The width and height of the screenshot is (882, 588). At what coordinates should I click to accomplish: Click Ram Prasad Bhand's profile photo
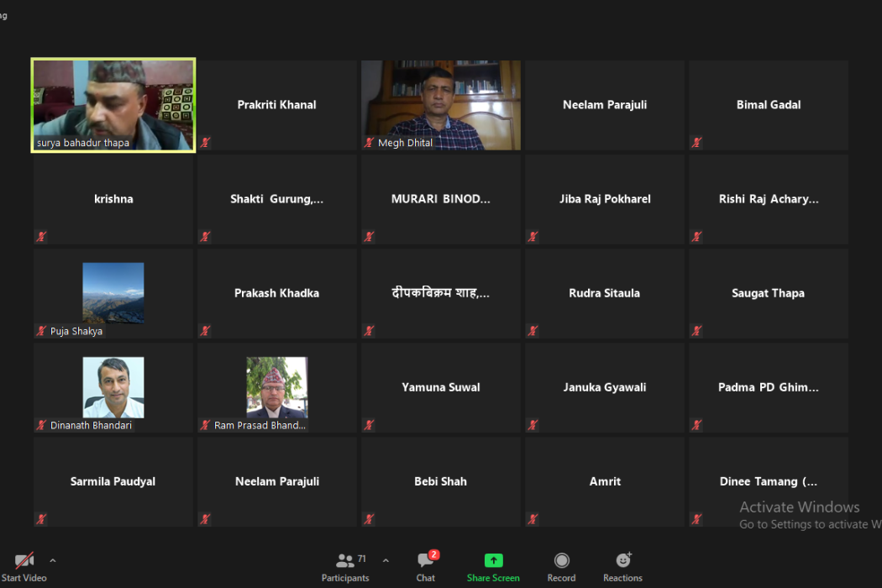click(x=276, y=387)
